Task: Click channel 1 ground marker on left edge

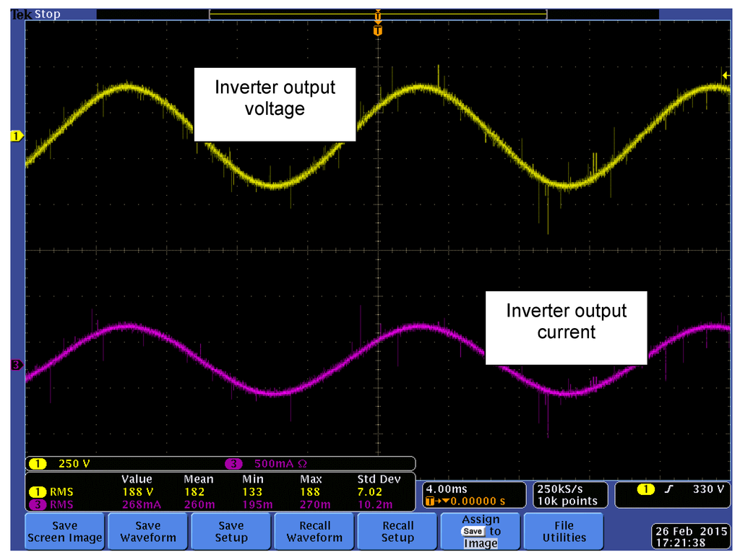Action: click(x=17, y=137)
